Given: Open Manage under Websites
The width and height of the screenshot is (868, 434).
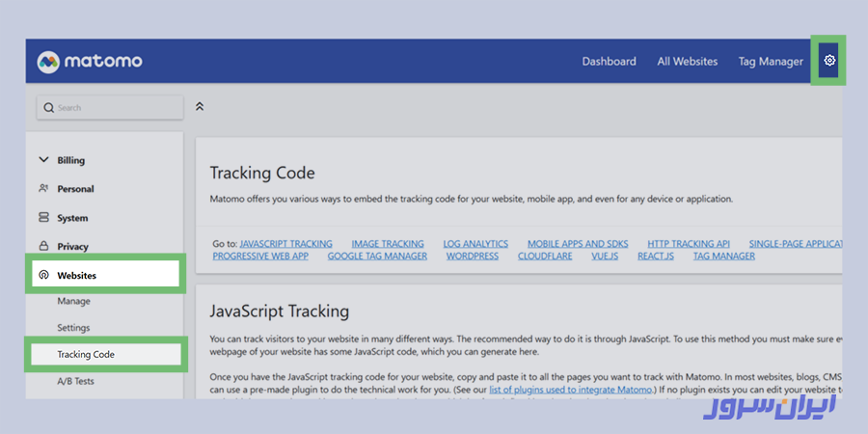Looking at the screenshot, I should pos(74,302).
